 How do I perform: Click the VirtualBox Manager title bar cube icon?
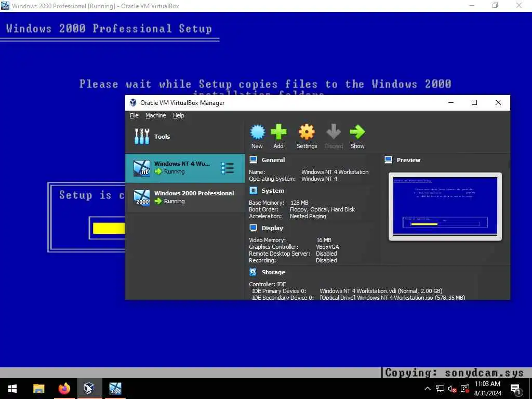pyautogui.click(x=134, y=102)
